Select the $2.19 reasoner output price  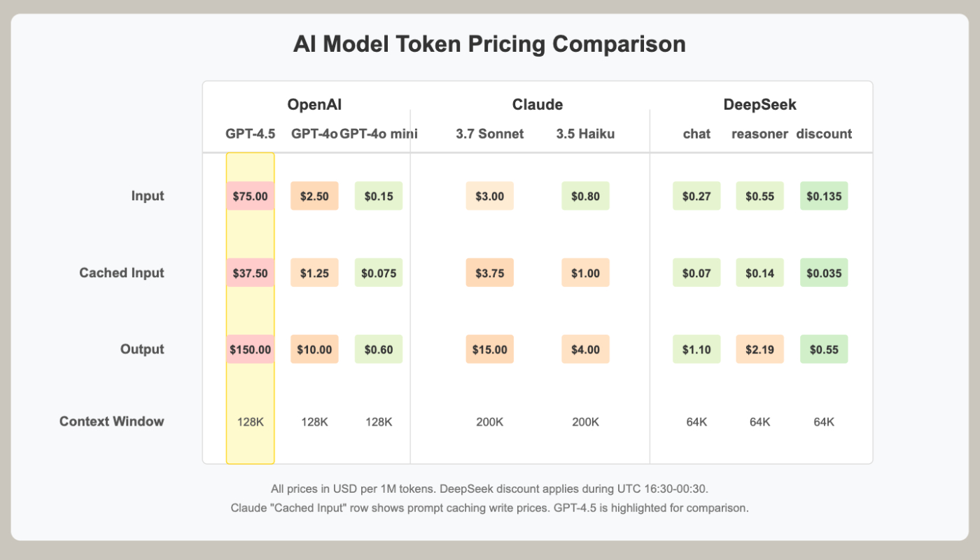(760, 349)
